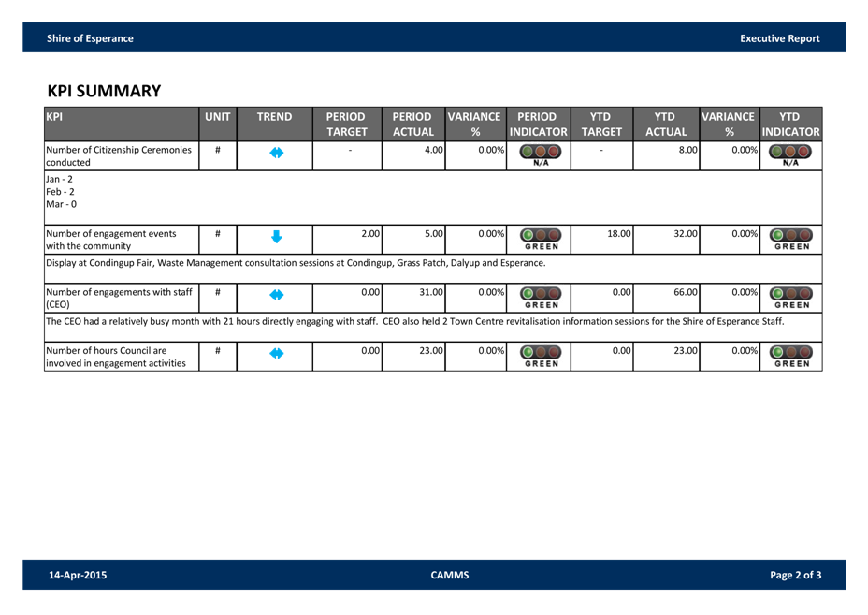Click the 14-Apr-2015 date in the footer
This screenshot has height=615, width=868.
click(78, 575)
